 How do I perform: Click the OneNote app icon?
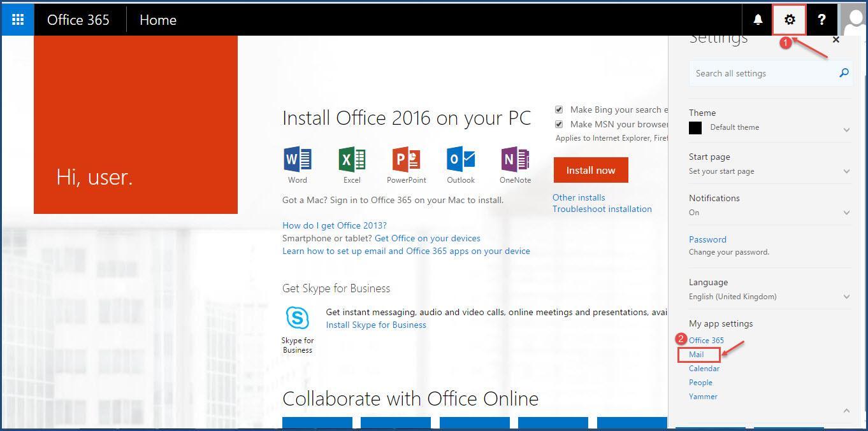[x=516, y=159]
